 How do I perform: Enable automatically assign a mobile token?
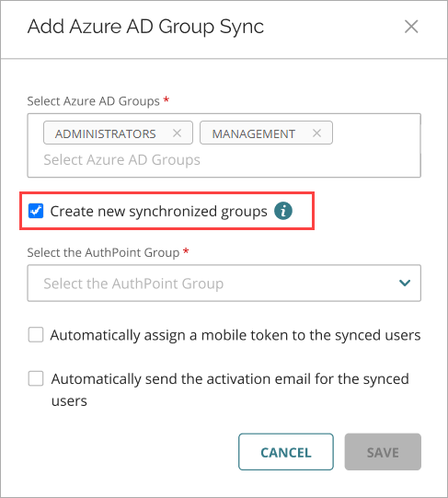coord(36,335)
